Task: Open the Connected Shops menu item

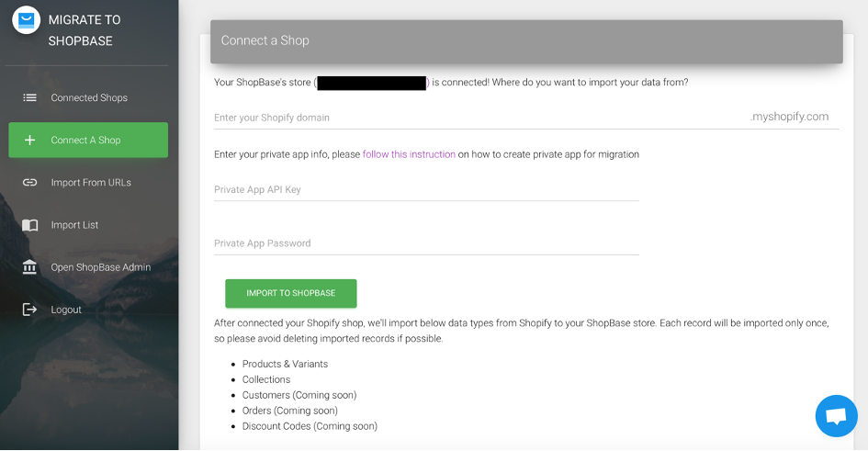Action: (88, 98)
